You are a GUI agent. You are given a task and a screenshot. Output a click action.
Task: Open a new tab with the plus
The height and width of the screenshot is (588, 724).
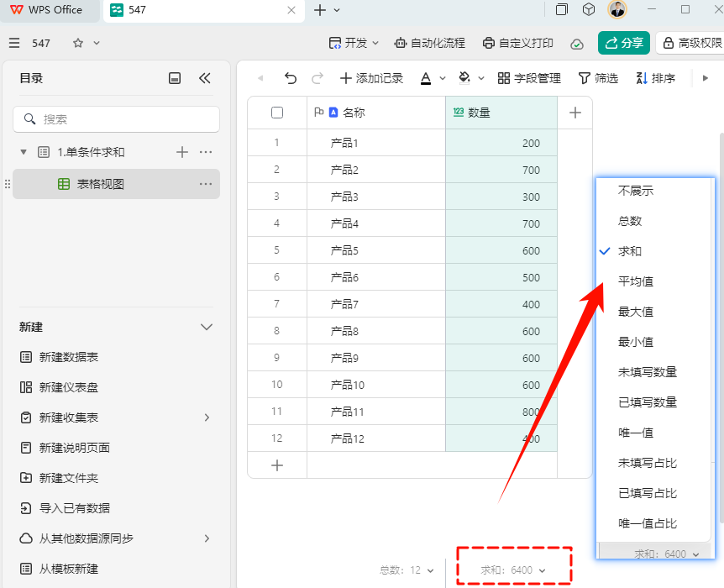point(319,10)
